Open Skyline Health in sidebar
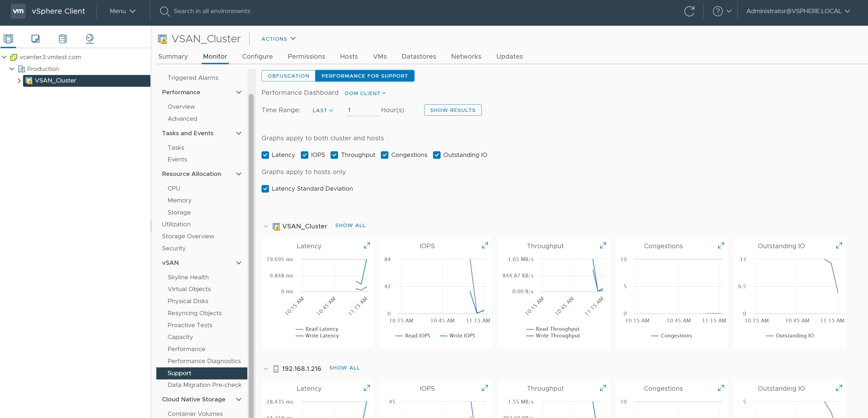This screenshot has height=418, width=868. tap(188, 277)
